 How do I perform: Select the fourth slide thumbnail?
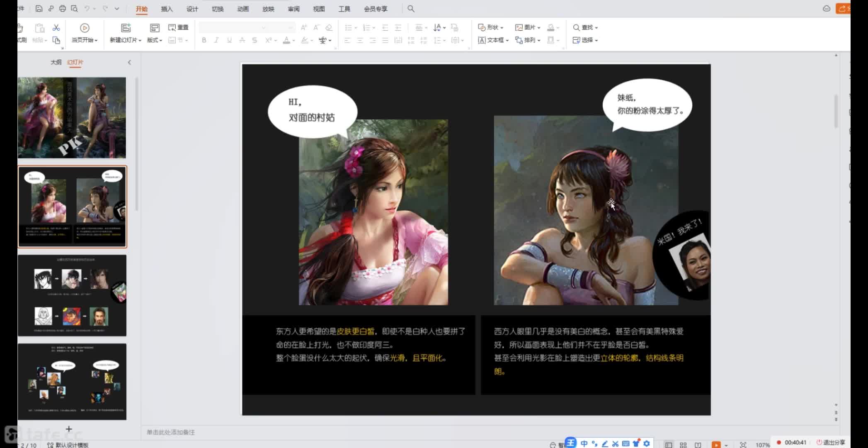pyautogui.click(x=72, y=382)
